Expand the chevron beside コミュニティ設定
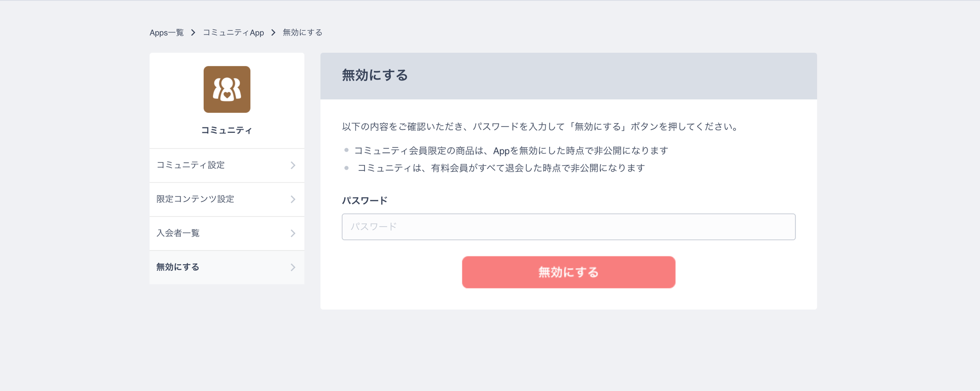This screenshot has width=980, height=391. coord(293,165)
